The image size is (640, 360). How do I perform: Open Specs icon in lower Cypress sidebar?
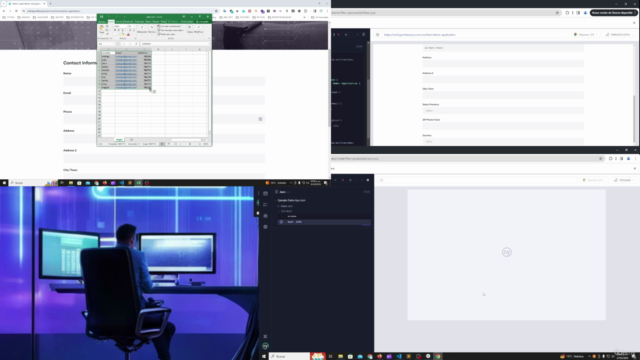pos(265,193)
